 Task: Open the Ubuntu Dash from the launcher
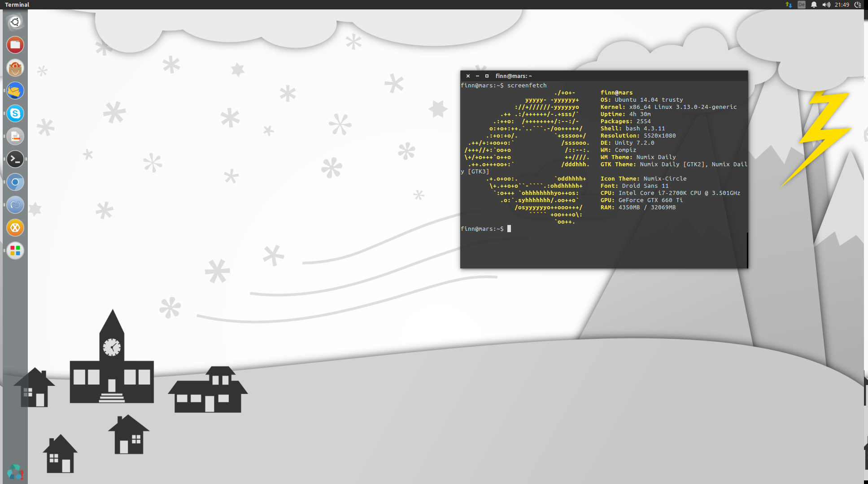[x=15, y=22]
